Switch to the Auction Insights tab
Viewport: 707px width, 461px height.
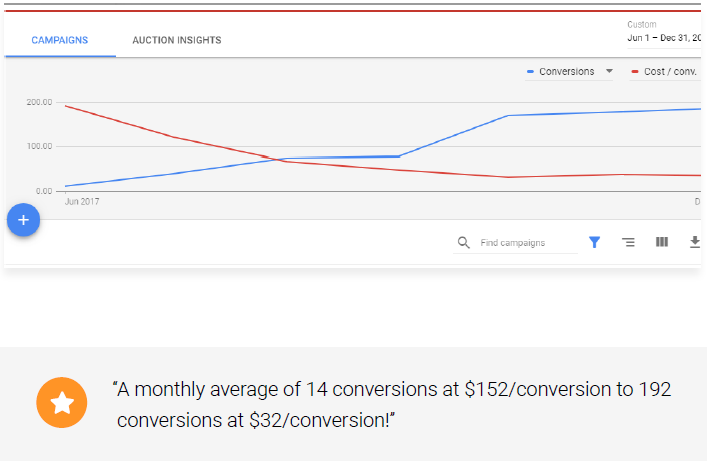coord(177,40)
